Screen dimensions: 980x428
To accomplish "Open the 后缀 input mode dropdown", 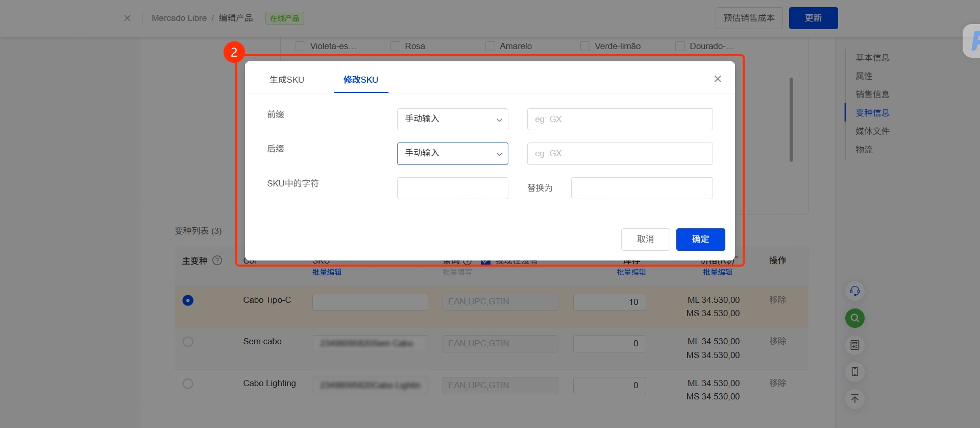I will tap(453, 154).
